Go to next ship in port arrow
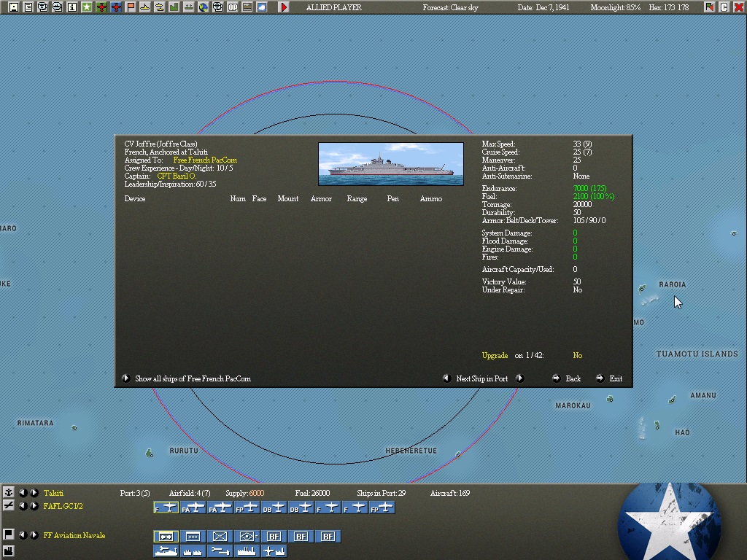Image resolution: width=747 pixels, height=560 pixels. [520, 378]
